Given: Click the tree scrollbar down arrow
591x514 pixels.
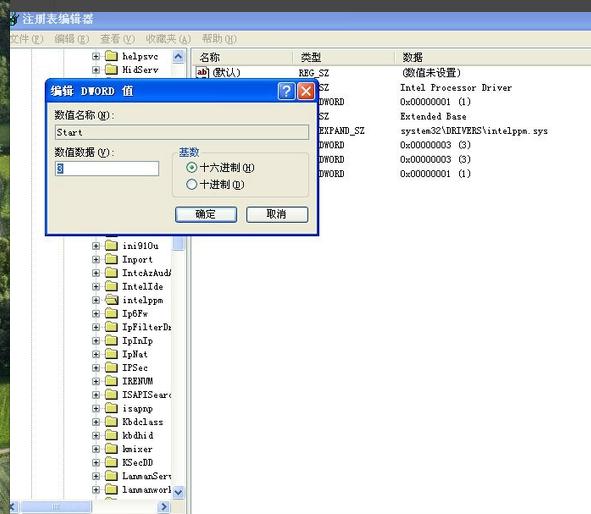Looking at the screenshot, I should 178,492.
